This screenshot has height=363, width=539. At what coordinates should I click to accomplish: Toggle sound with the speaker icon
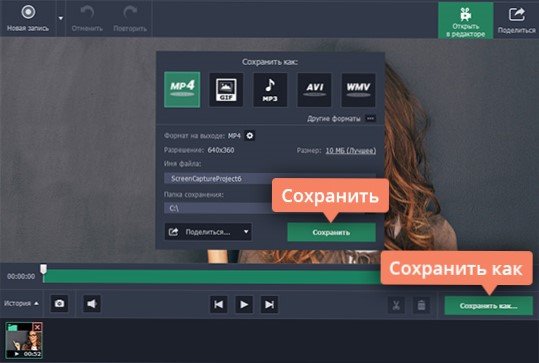92,304
